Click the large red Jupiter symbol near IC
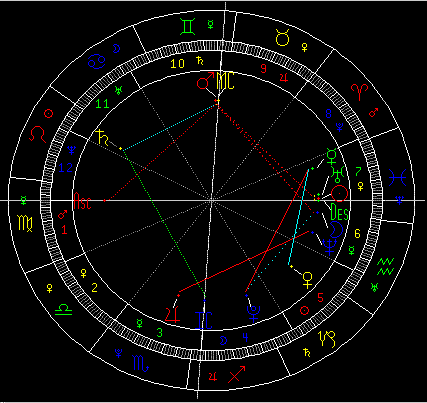 (173, 314)
